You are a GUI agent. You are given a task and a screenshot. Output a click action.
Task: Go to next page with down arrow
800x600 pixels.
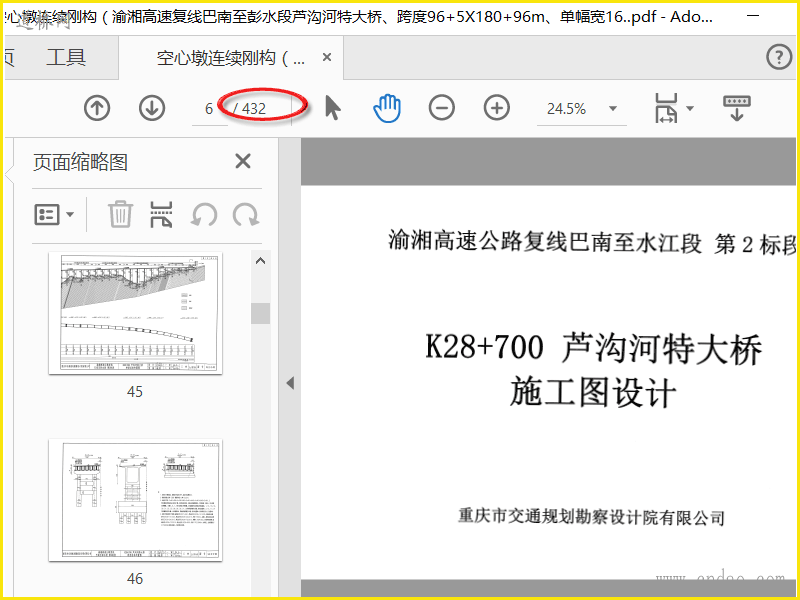click(x=152, y=108)
